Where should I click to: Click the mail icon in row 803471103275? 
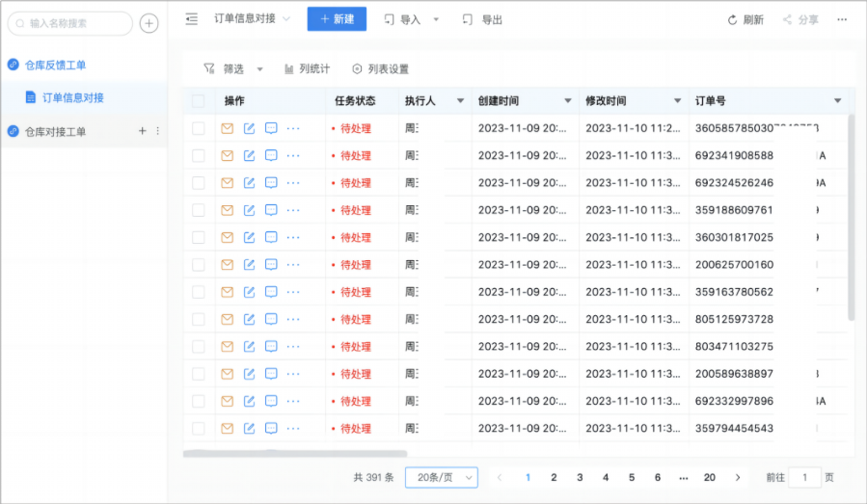(228, 347)
